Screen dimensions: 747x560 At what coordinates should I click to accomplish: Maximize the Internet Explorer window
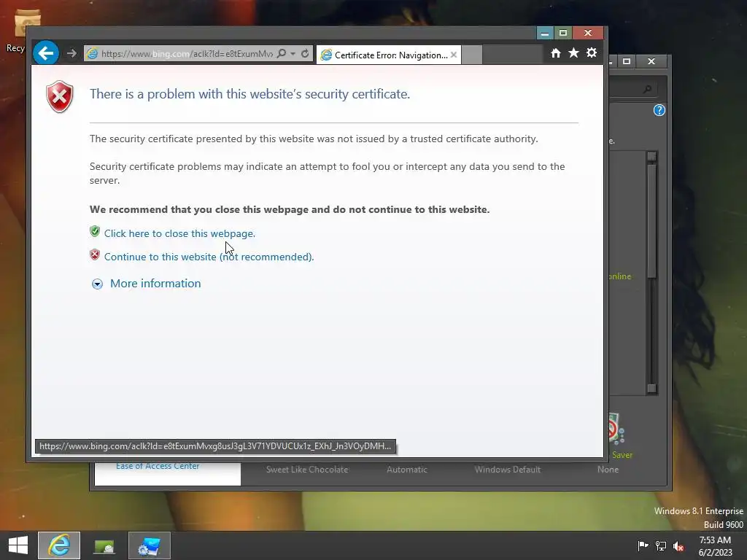pos(562,34)
